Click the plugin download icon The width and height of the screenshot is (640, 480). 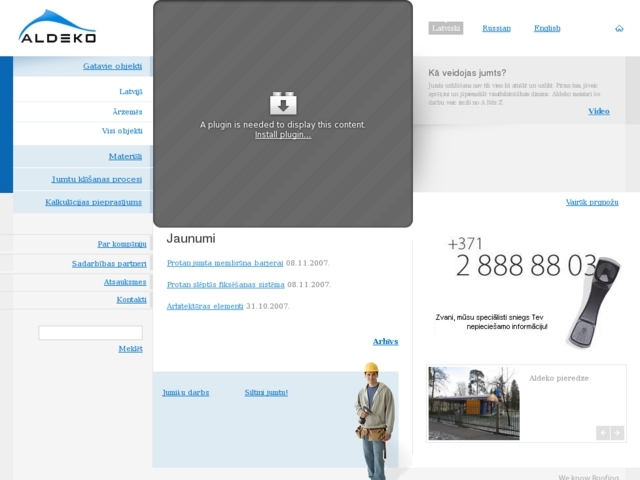283,103
